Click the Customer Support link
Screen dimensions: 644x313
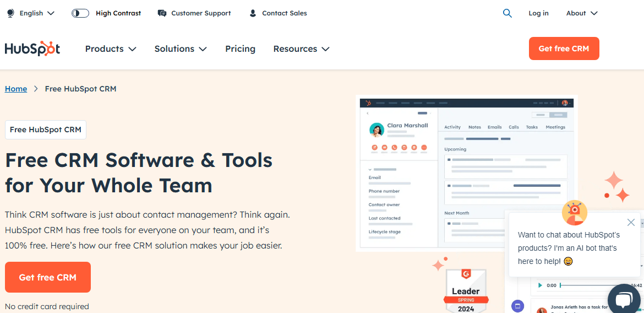pos(201,13)
